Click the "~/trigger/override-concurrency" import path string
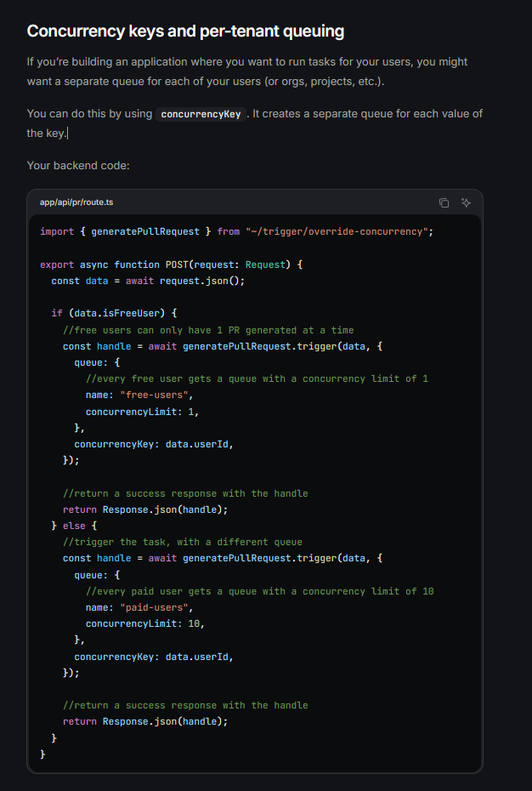 (337, 231)
